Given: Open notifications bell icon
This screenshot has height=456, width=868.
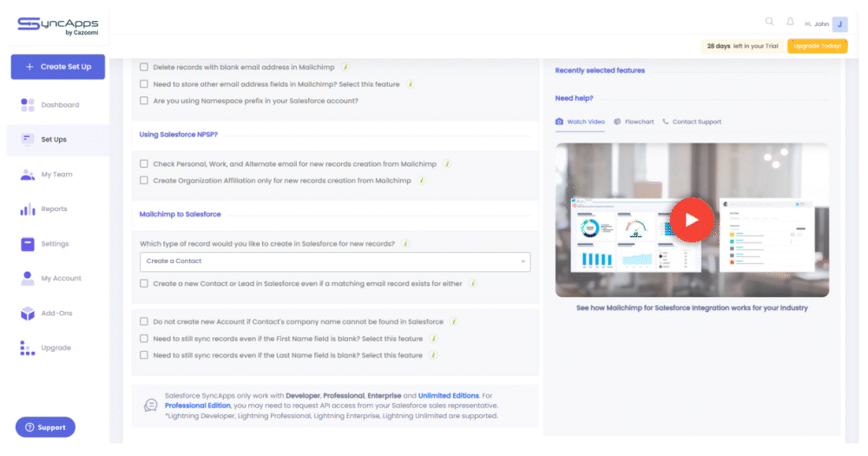Looking at the screenshot, I should [x=790, y=22].
